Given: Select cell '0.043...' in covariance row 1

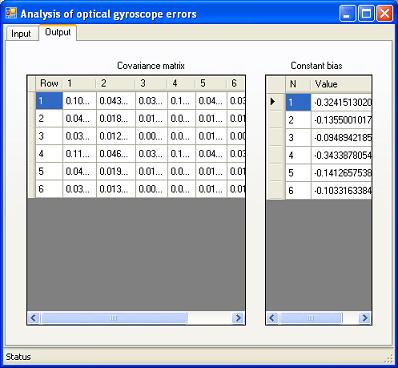Looking at the screenshot, I should pos(116,101).
